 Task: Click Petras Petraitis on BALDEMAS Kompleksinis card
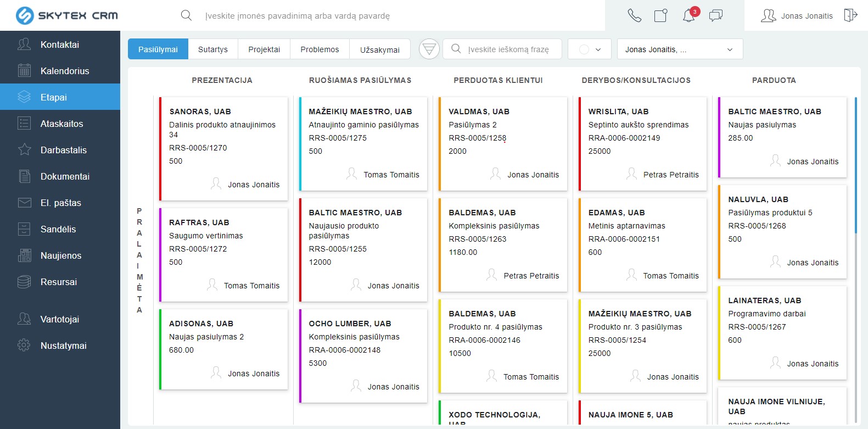coord(531,276)
